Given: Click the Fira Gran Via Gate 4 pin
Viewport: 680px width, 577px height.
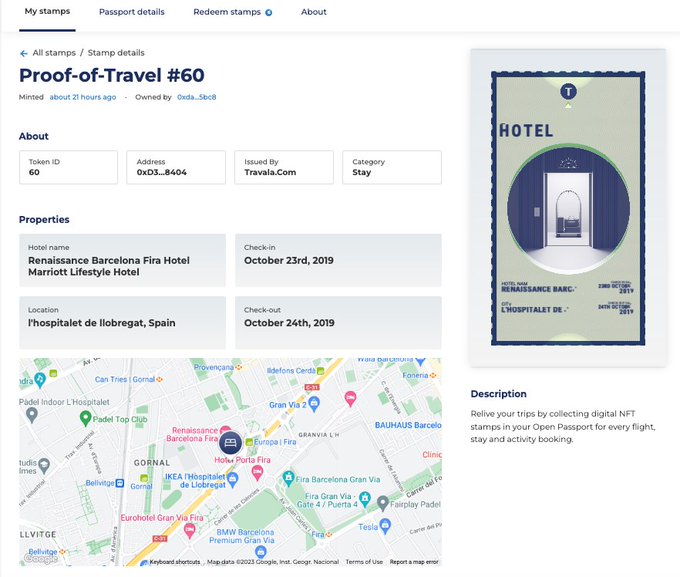Looking at the screenshot, I should (365, 499).
